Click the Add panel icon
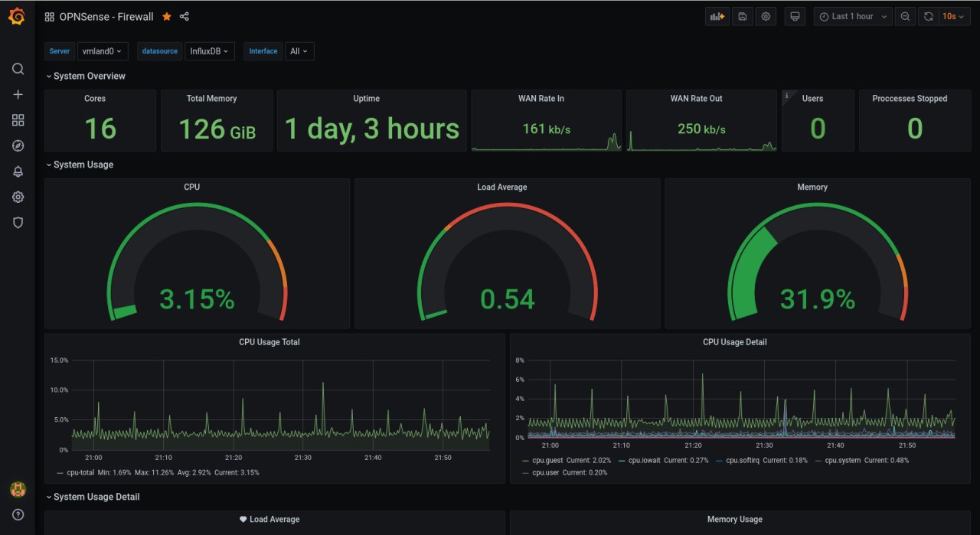The image size is (980, 535). click(717, 16)
